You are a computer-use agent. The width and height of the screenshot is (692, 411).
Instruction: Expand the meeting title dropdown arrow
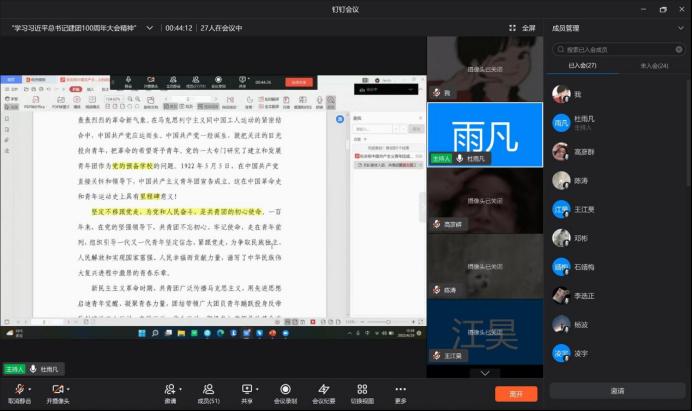[149, 28]
